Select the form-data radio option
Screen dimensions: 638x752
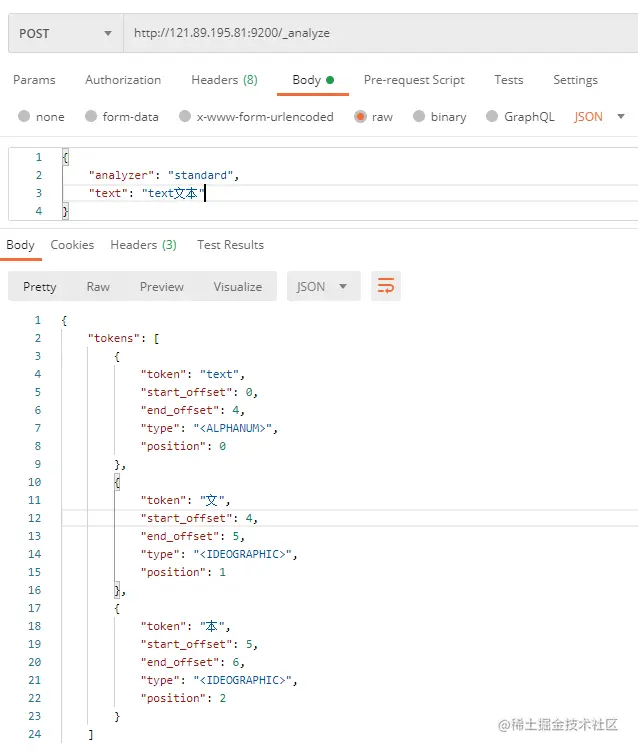coord(91,116)
